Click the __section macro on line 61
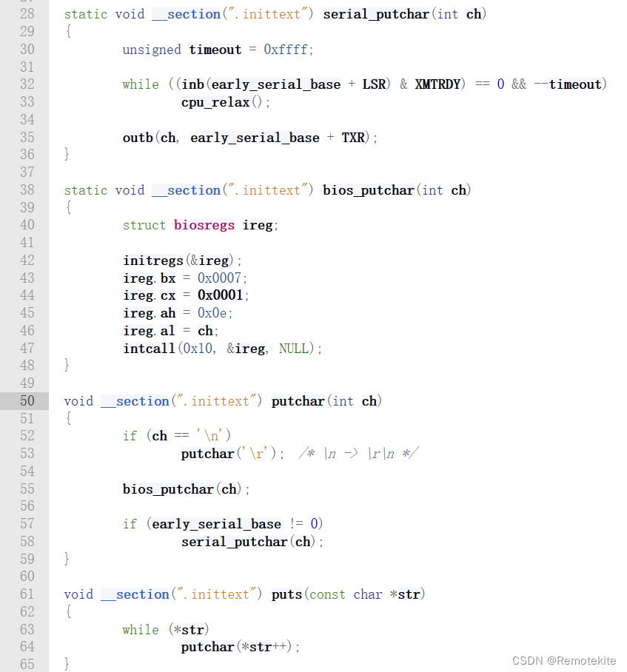 tap(135, 594)
